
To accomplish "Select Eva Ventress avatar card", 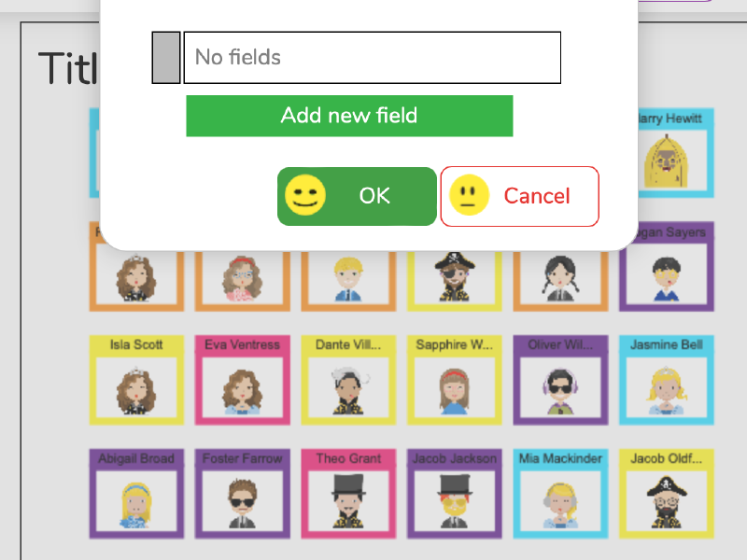I will coord(243,380).
